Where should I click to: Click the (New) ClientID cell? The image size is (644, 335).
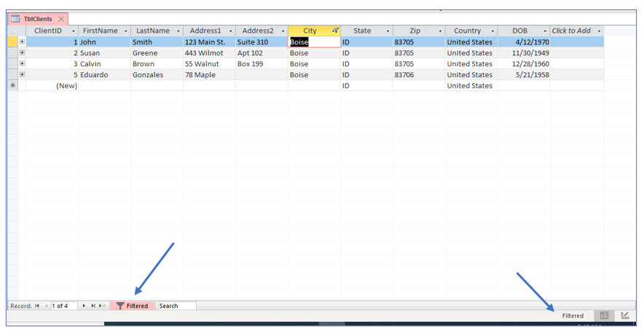tap(52, 85)
